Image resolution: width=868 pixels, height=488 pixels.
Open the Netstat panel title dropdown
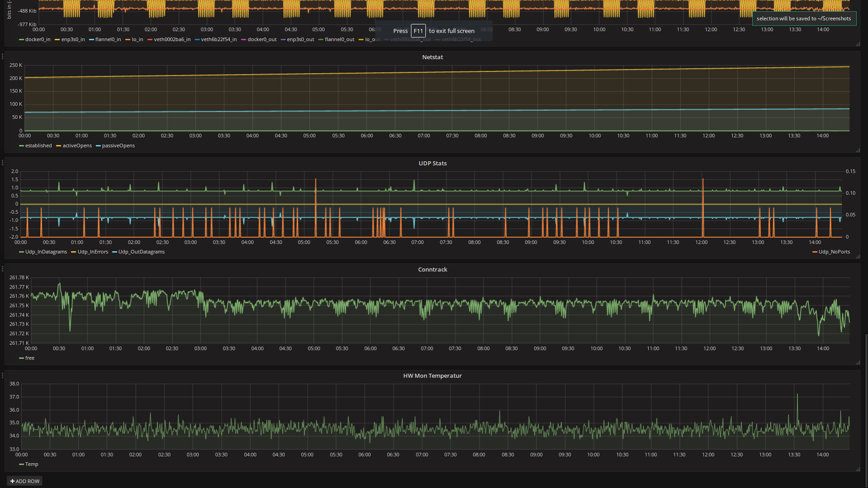point(432,57)
